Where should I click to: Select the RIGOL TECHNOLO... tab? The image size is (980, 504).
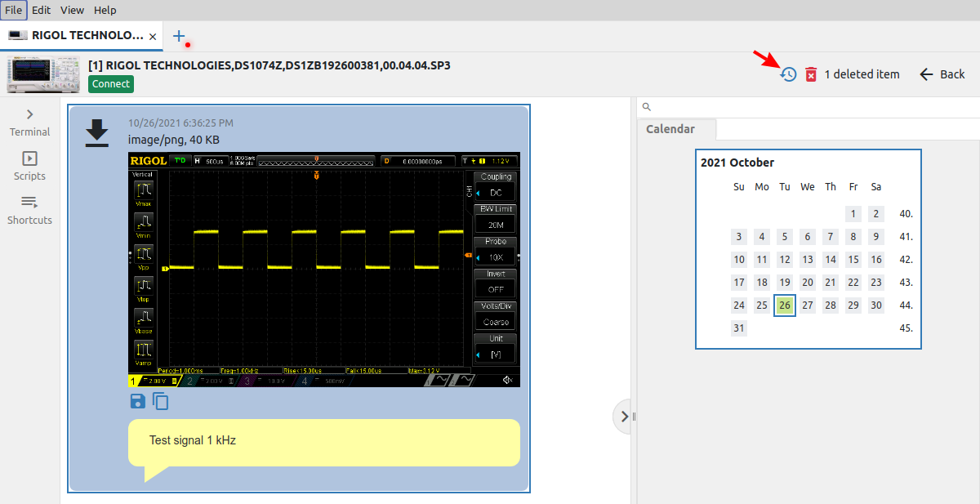pos(82,35)
